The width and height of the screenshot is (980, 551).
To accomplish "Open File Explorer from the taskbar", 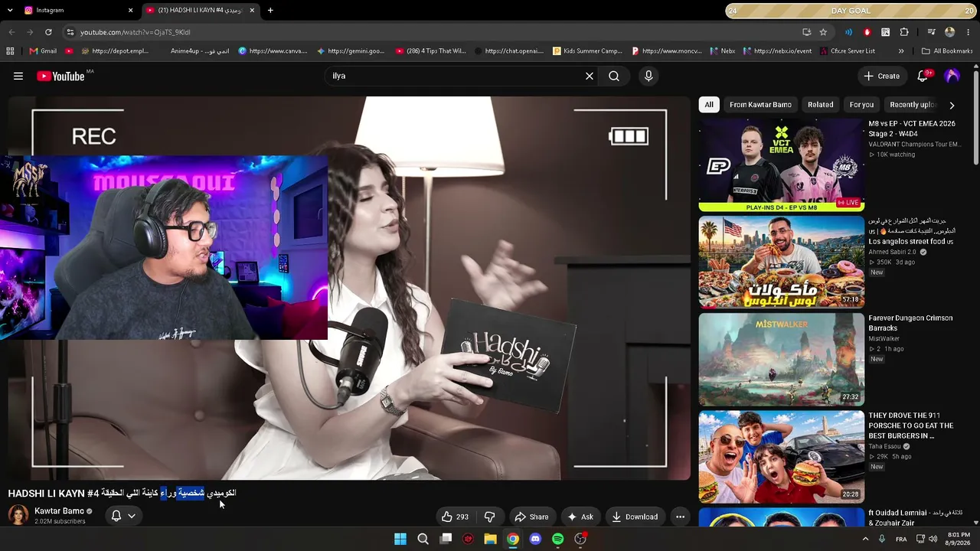I will (x=490, y=539).
